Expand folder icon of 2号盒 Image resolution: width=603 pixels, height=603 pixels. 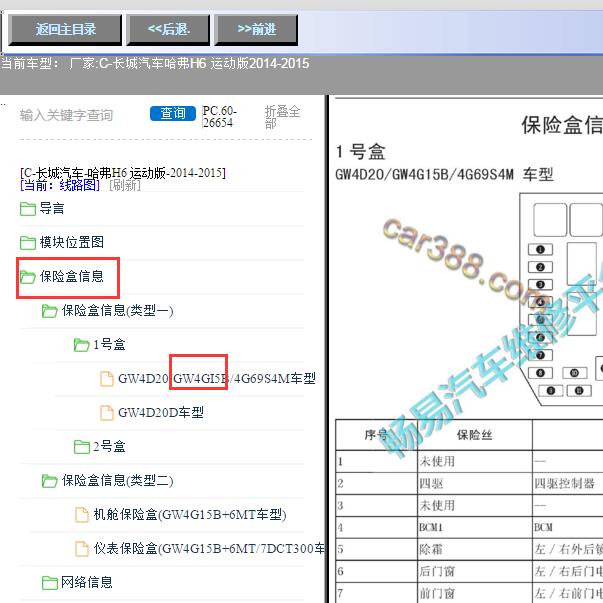click(82, 446)
